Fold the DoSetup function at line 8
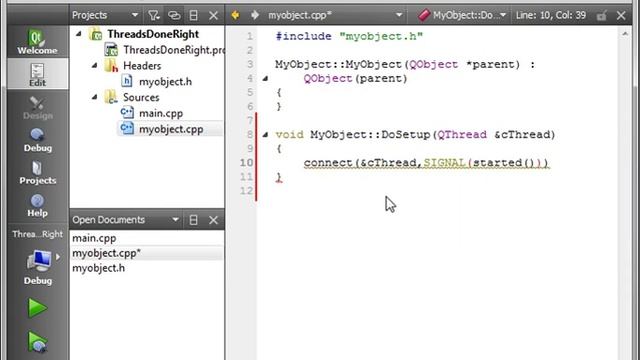Image resolution: width=640 pixels, height=360 pixels. 265,134
